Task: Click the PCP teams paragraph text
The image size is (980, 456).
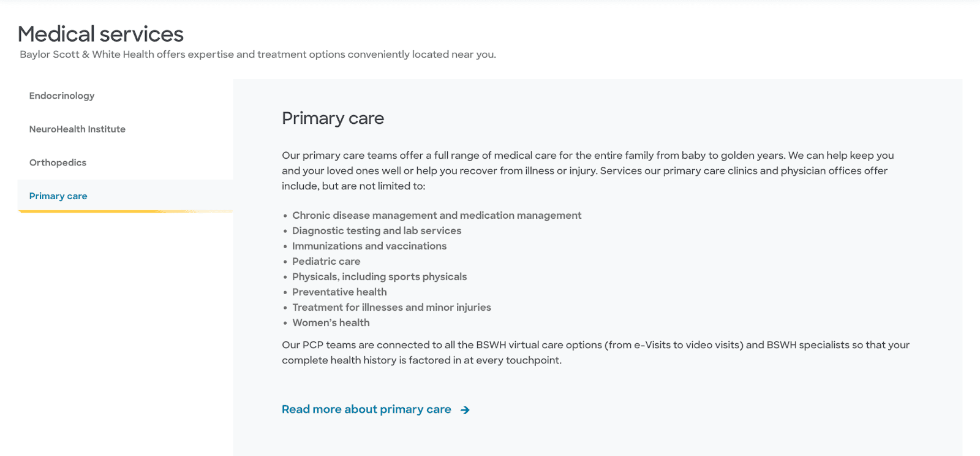Action: pyautogui.click(x=594, y=352)
